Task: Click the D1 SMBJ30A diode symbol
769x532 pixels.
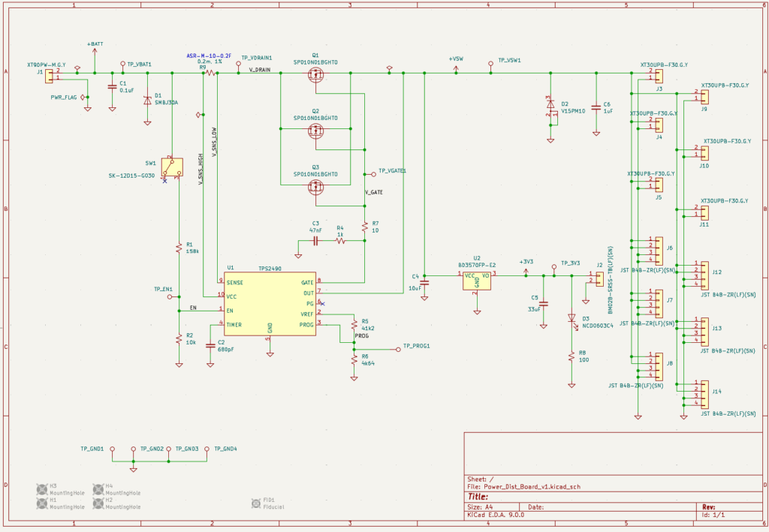Action: [146, 99]
